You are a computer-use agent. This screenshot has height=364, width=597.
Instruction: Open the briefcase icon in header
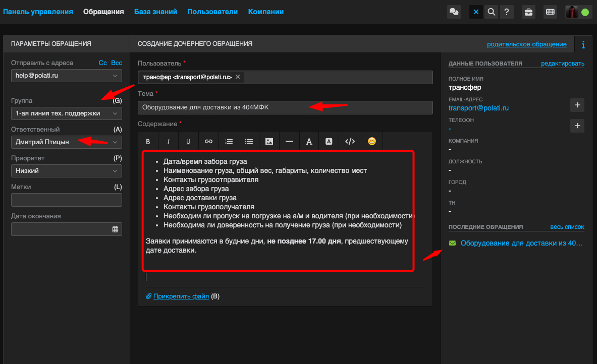(x=528, y=12)
